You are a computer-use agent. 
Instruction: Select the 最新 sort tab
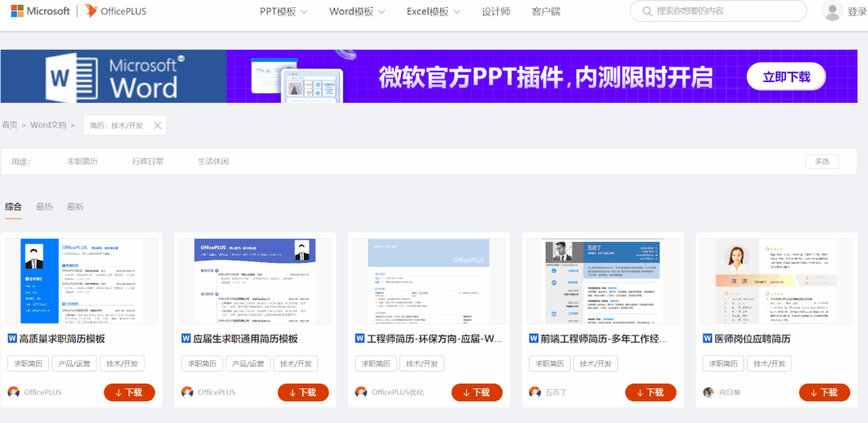[76, 207]
